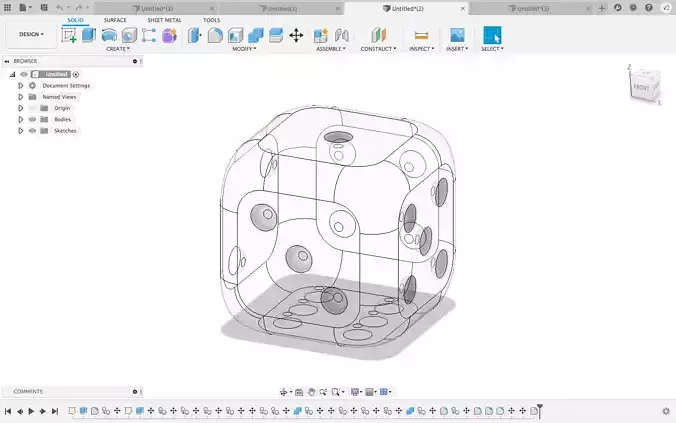The image size is (676, 423).
Task: Toggle visibility of the Origin folder
Action: point(32,108)
